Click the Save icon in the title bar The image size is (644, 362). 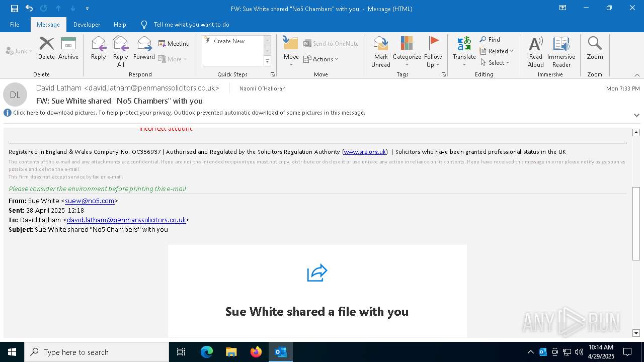pos(14,9)
